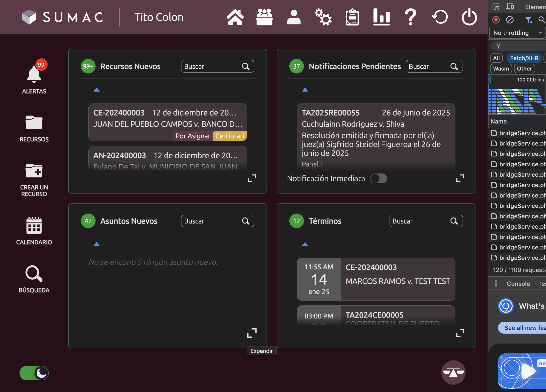The height and width of the screenshot is (392, 546).
Task: Click the question mark help icon
Action: [410, 17]
